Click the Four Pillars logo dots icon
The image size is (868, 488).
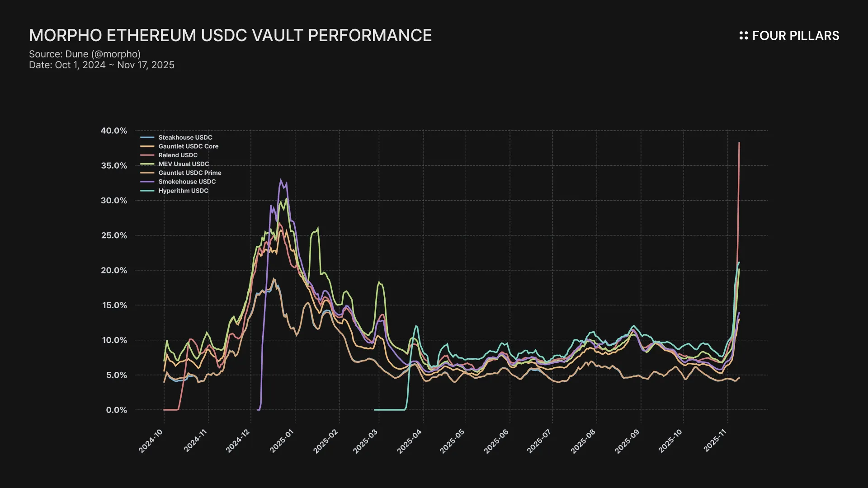pyautogui.click(x=743, y=36)
